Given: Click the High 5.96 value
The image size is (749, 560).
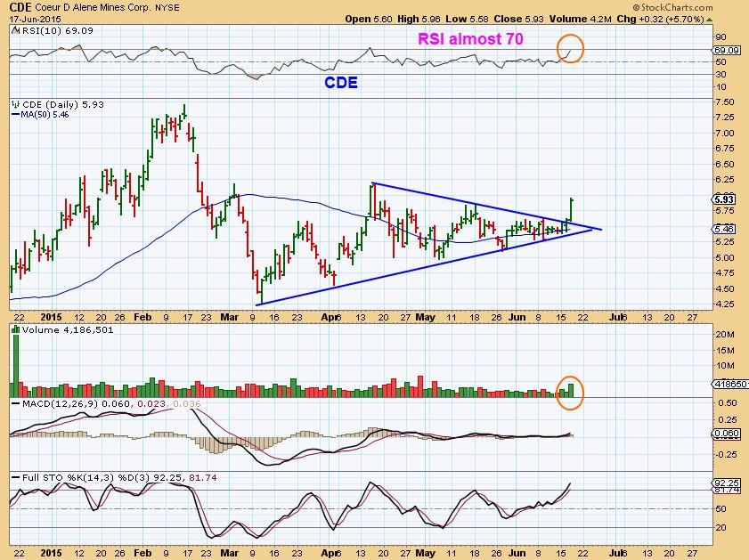Looking at the screenshot, I should (419, 19).
